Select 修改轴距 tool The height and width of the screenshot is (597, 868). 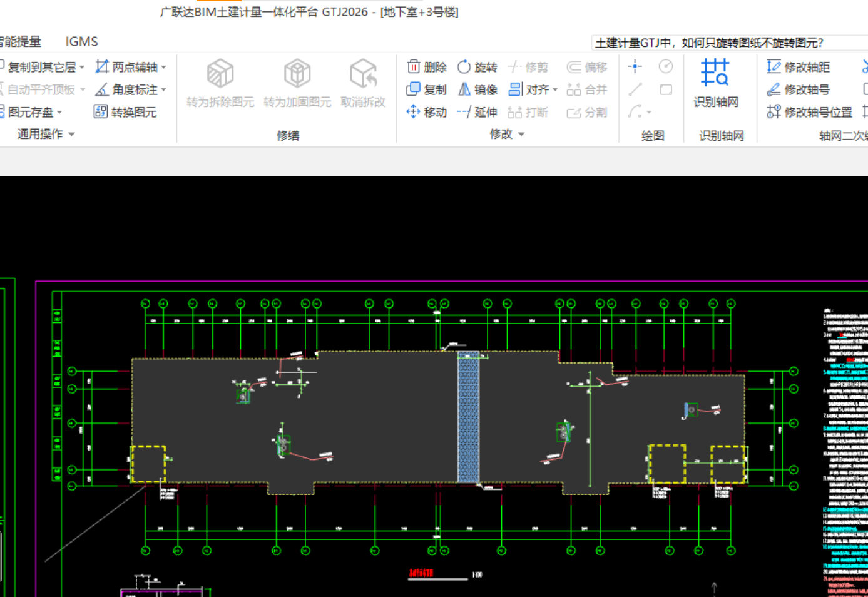tap(799, 67)
